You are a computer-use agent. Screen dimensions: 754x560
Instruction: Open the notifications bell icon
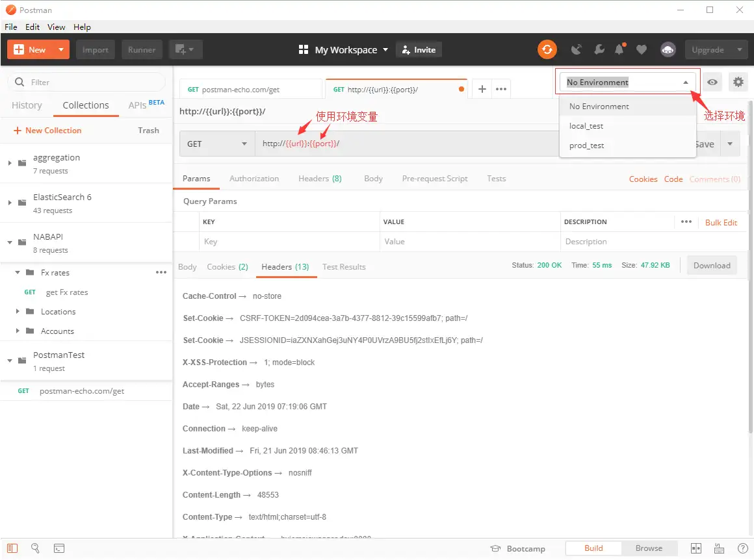pyautogui.click(x=620, y=49)
